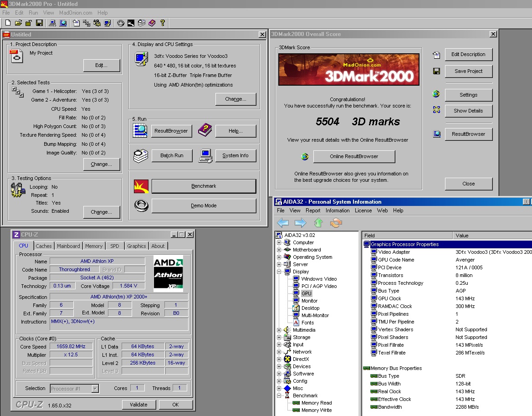Collapse the Display node in AIDA32 tree
This screenshot has height=416, width=532.
pos(279,272)
